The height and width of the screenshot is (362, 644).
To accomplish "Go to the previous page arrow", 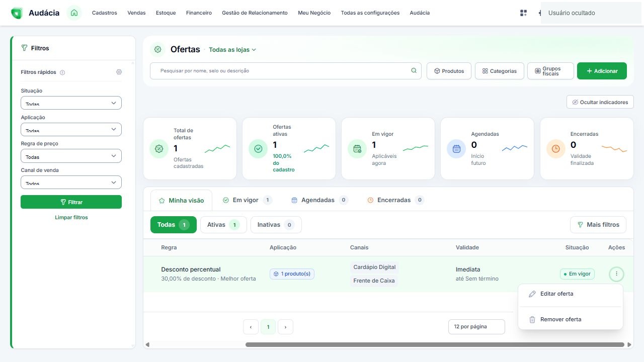I will coord(251,327).
